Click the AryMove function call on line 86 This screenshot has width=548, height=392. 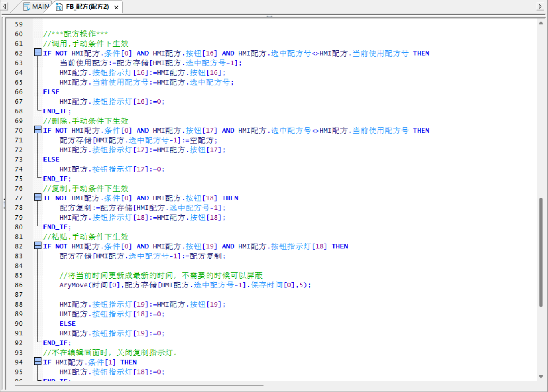pyautogui.click(x=73, y=285)
